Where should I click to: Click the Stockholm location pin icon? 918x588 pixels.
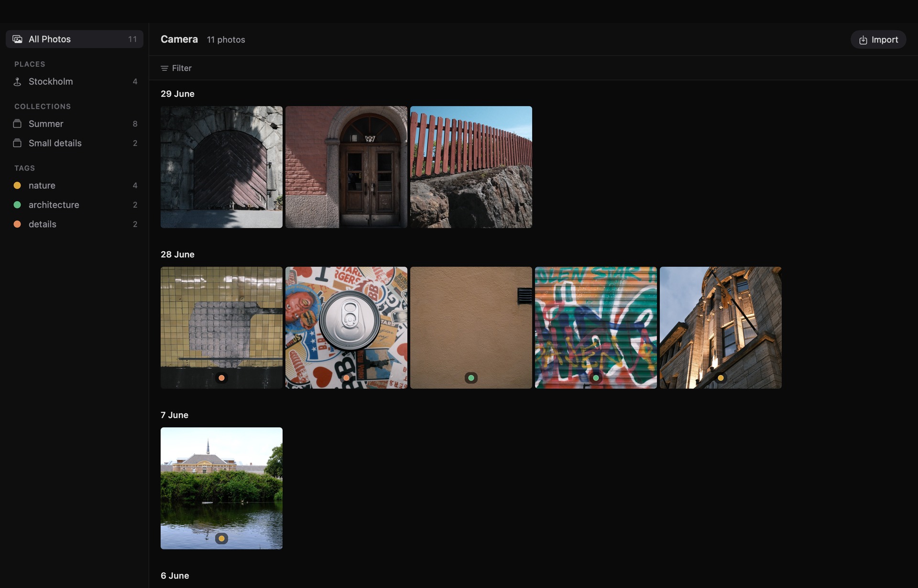point(17,82)
